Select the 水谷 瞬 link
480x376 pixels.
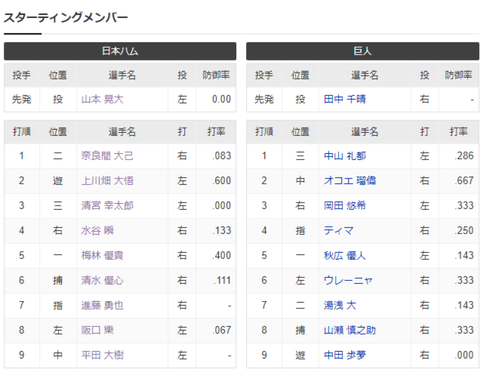click(x=97, y=230)
